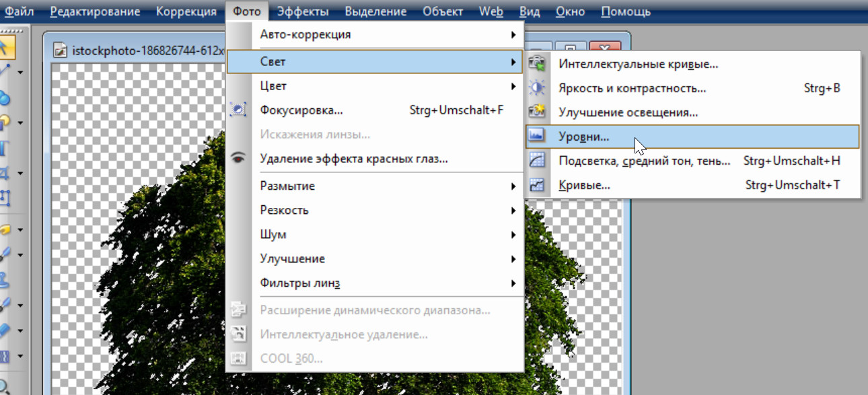Image resolution: width=868 pixels, height=395 pixels.
Task: Select the Crop tool in the toolbox
Action: 5,173
